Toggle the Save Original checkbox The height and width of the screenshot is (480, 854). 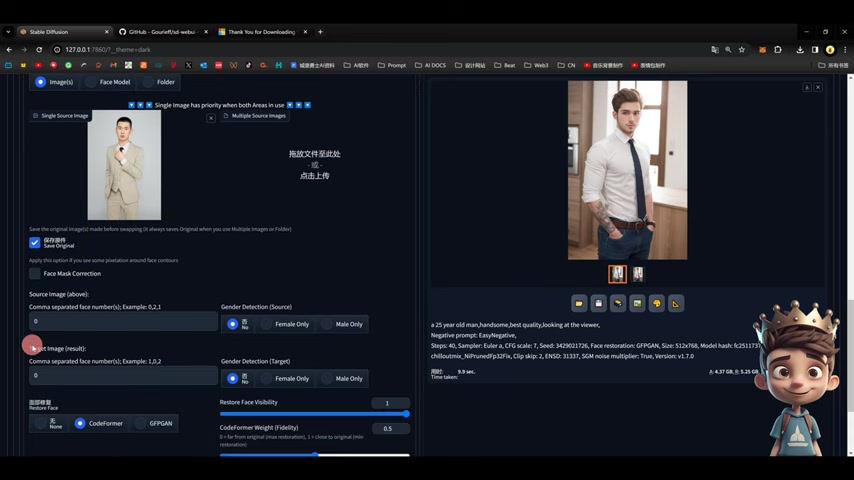(x=35, y=242)
